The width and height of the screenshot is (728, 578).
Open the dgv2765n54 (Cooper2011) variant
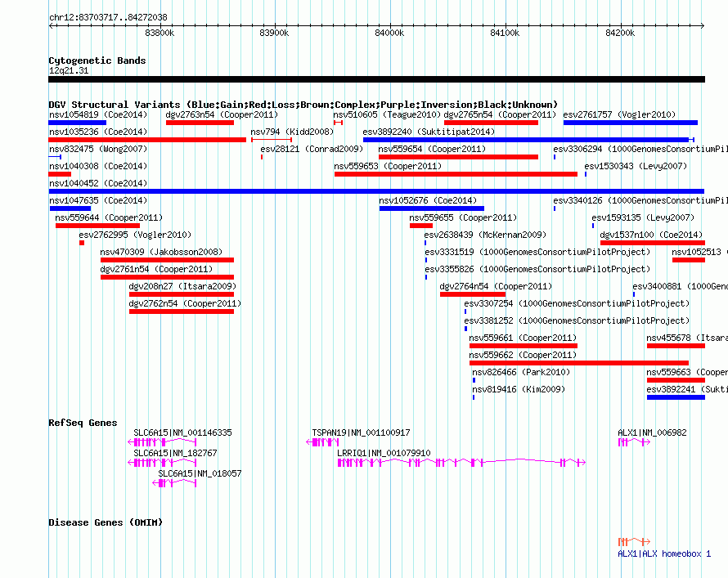[x=491, y=123]
